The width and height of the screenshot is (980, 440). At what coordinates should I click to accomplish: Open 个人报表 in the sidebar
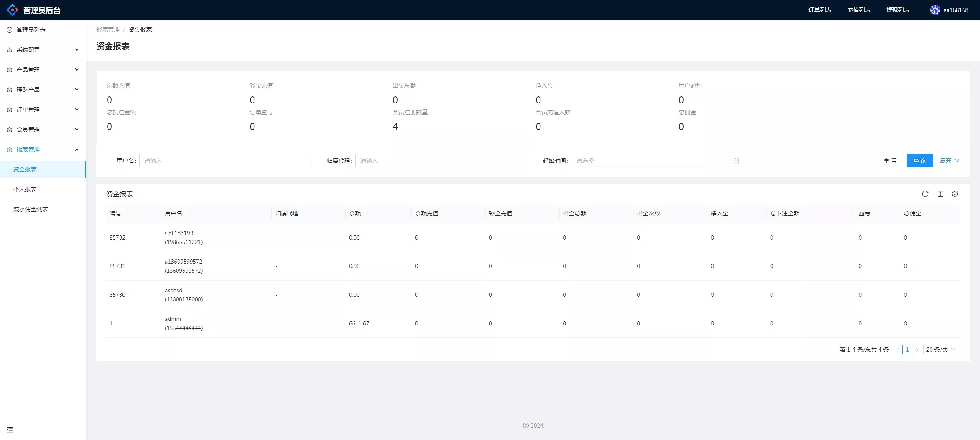pyautogui.click(x=25, y=189)
